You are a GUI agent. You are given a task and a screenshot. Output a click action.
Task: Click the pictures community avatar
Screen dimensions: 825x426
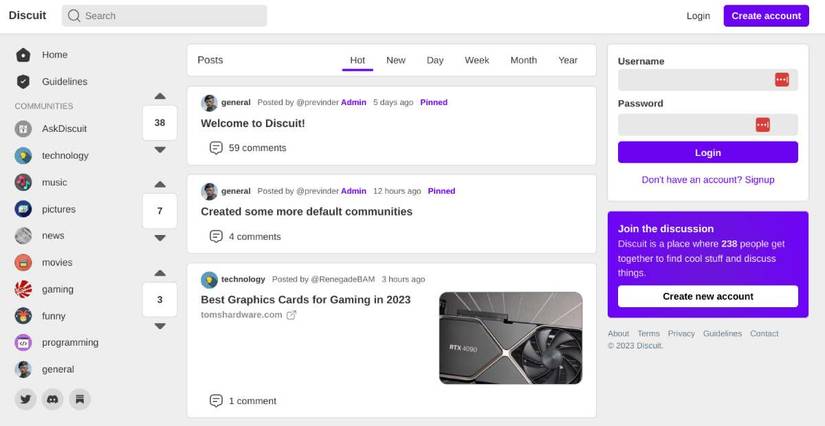coord(23,209)
